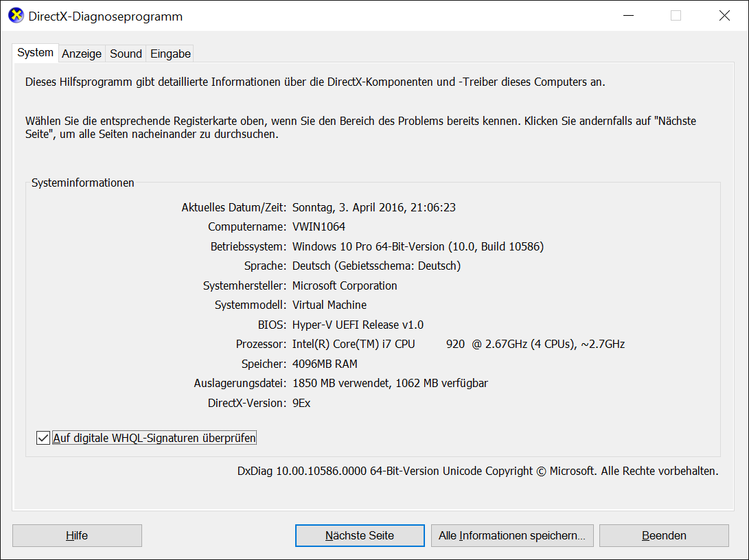Click the 'Auslagerungsdatei:' label
The width and height of the screenshot is (749, 560).
pyautogui.click(x=240, y=384)
